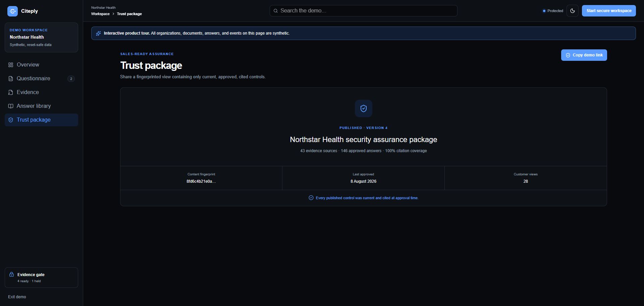The height and width of the screenshot is (306, 644).
Task: Click Every published control was current text
Action: click(x=367, y=198)
